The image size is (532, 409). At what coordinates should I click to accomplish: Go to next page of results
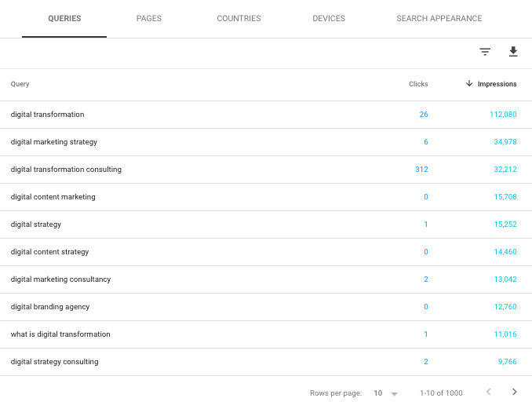click(515, 393)
